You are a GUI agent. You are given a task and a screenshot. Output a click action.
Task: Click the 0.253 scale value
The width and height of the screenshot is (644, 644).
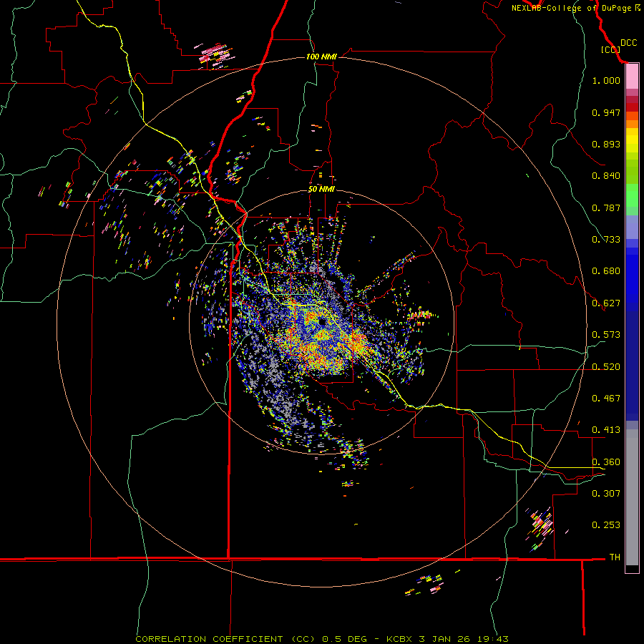point(606,525)
